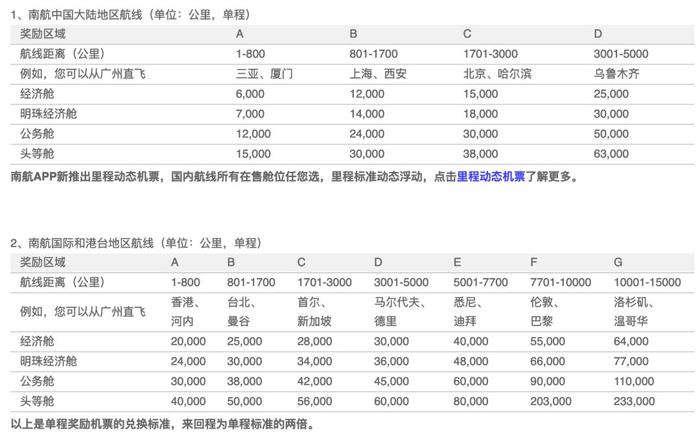Click column header E
The height and width of the screenshot is (439, 700).
coord(457,262)
